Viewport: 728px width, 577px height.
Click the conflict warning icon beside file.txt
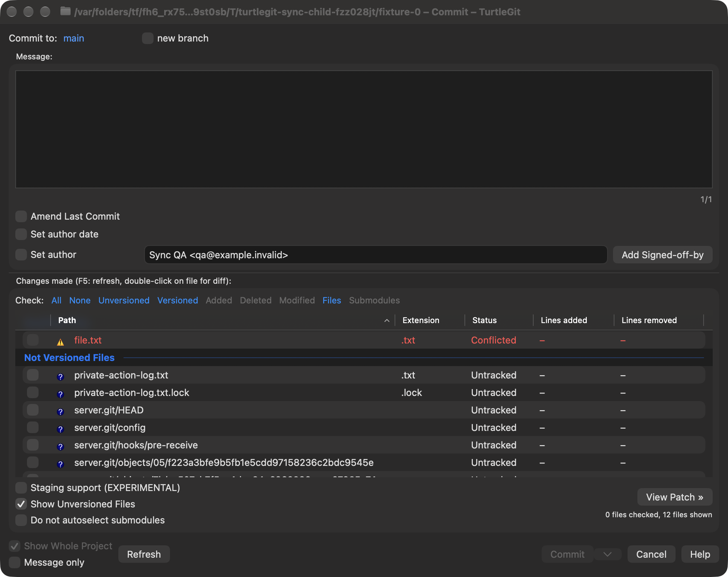click(60, 342)
